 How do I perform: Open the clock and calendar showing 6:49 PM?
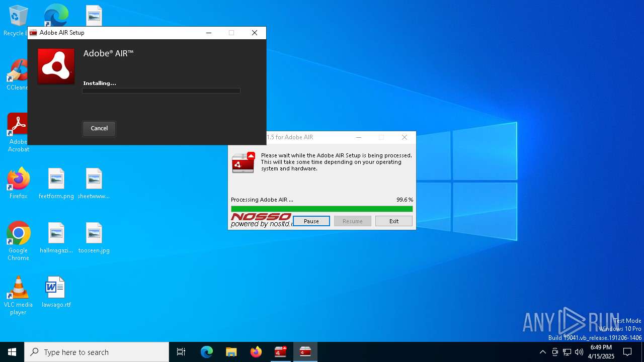pyautogui.click(x=601, y=352)
